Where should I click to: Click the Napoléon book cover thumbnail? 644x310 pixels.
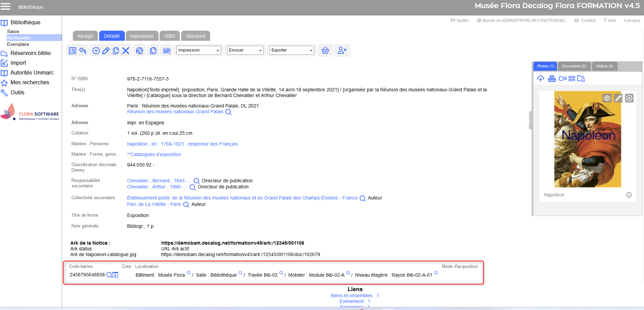click(587, 139)
